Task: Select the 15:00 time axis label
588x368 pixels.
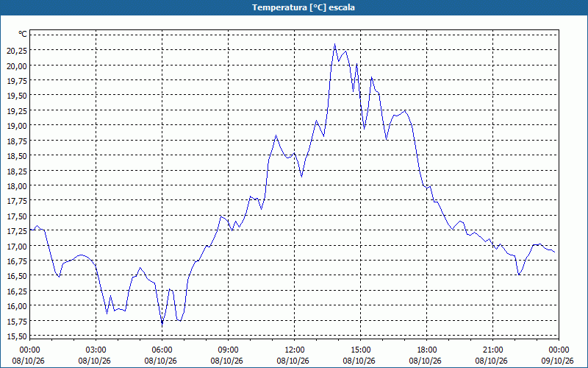Action: 360,350
